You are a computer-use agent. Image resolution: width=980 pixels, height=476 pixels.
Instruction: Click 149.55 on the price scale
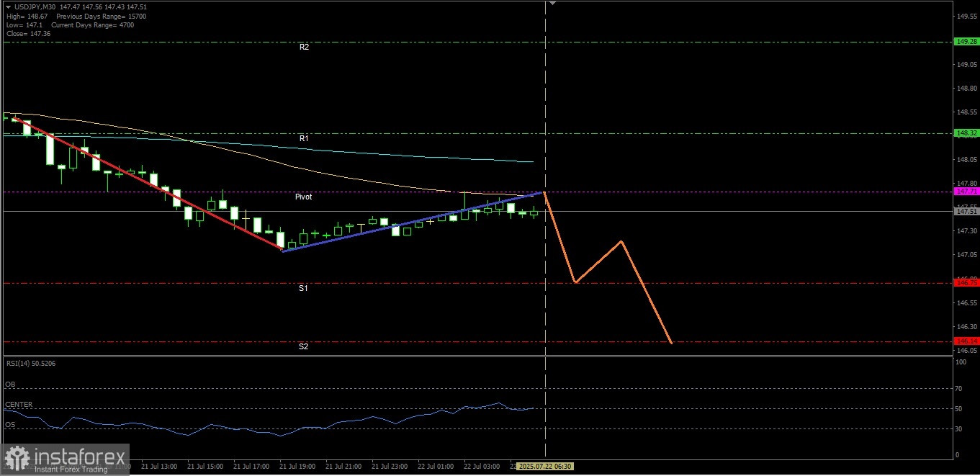pos(966,17)
